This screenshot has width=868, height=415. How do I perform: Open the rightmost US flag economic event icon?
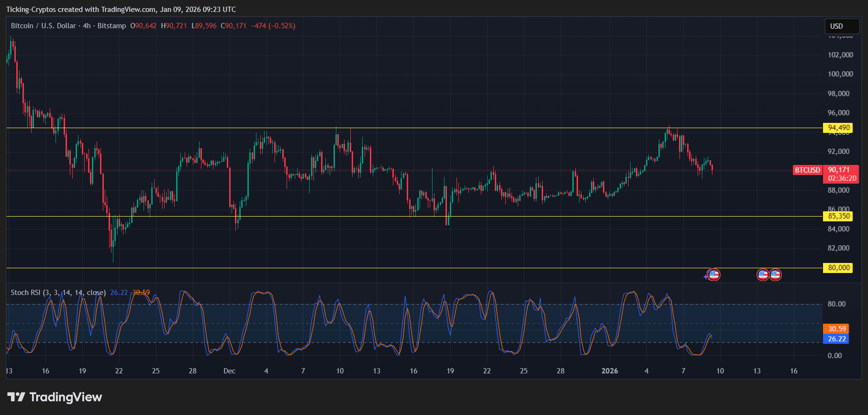click(x=775, y=275)
